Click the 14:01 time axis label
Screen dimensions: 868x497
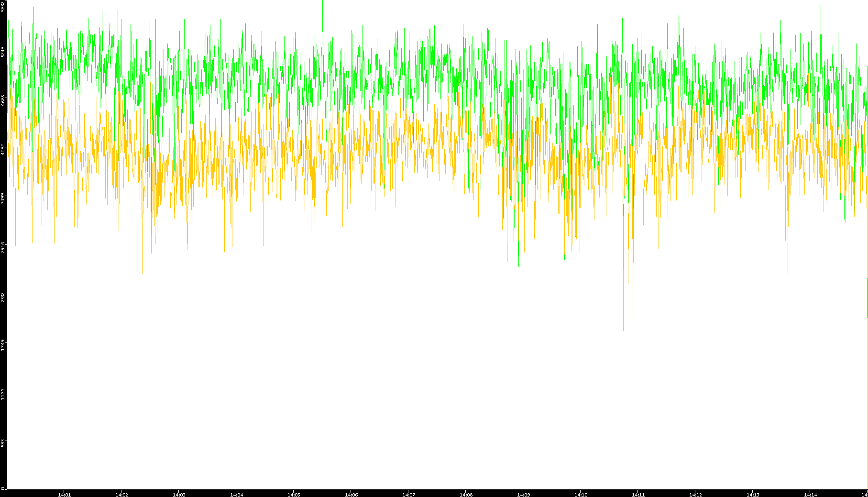[64, 495]
